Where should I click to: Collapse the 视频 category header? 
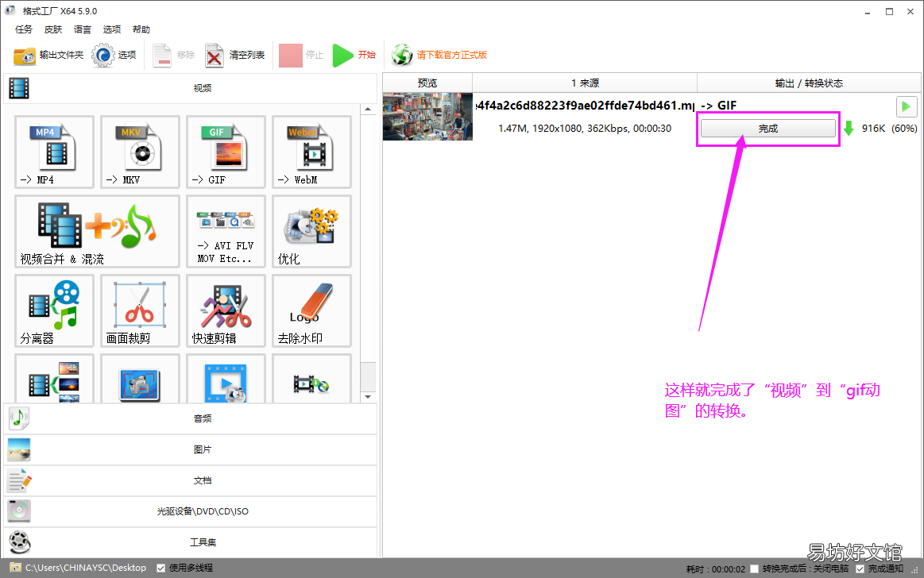191,88
